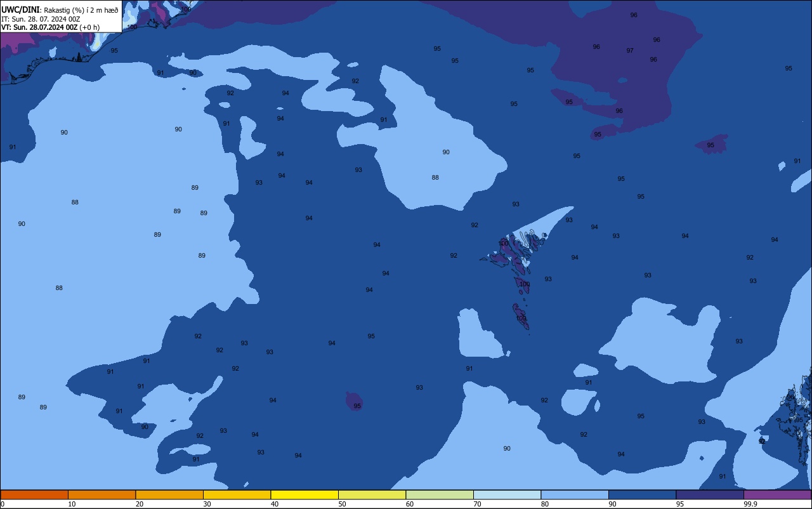Pick the "50" legend tick label
The width and height of the screenshot is (812, 509).
point(342,504)
